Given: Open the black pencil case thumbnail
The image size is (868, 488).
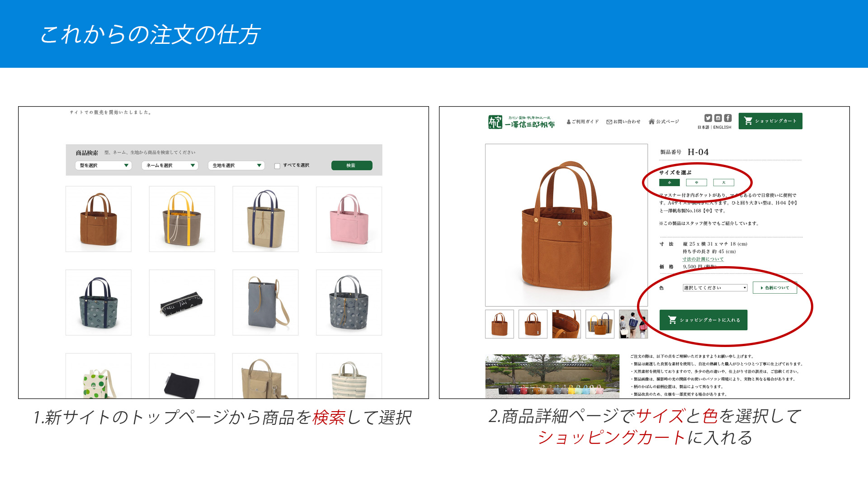Looking at the screenshot, I should tap(182, 303).
